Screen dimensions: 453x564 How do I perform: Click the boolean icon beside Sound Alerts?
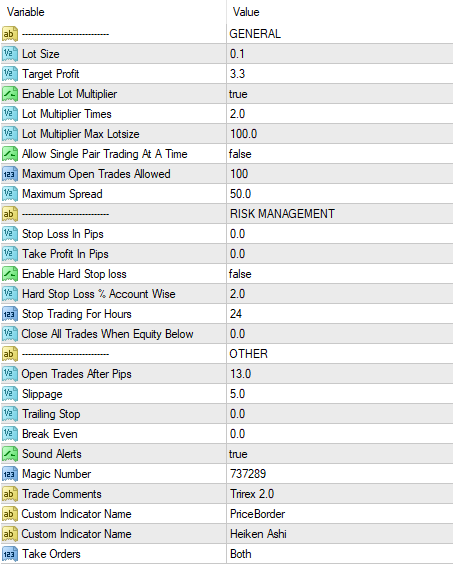(10, 454)
